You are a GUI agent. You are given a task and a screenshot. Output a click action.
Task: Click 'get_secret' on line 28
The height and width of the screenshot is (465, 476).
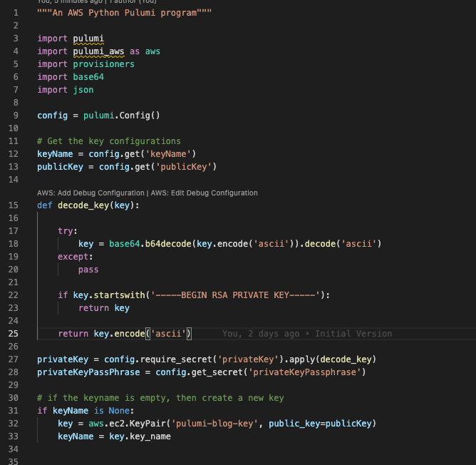pos(217,372)
